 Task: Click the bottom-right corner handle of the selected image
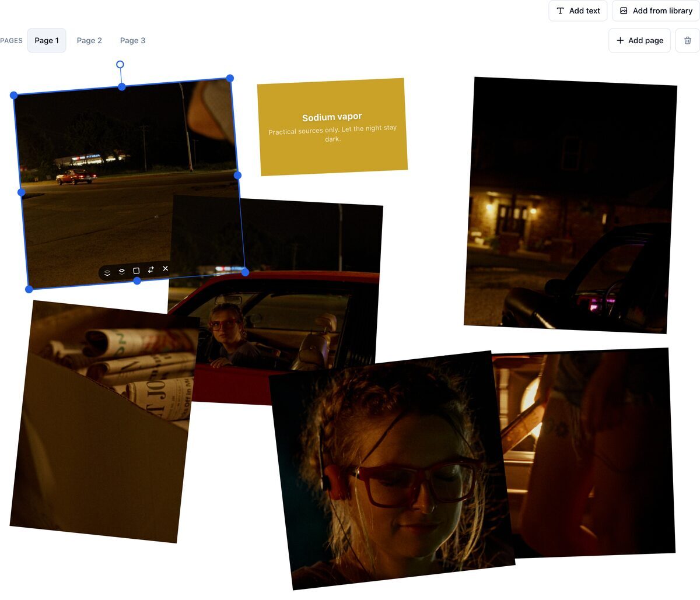click(245, 272)
